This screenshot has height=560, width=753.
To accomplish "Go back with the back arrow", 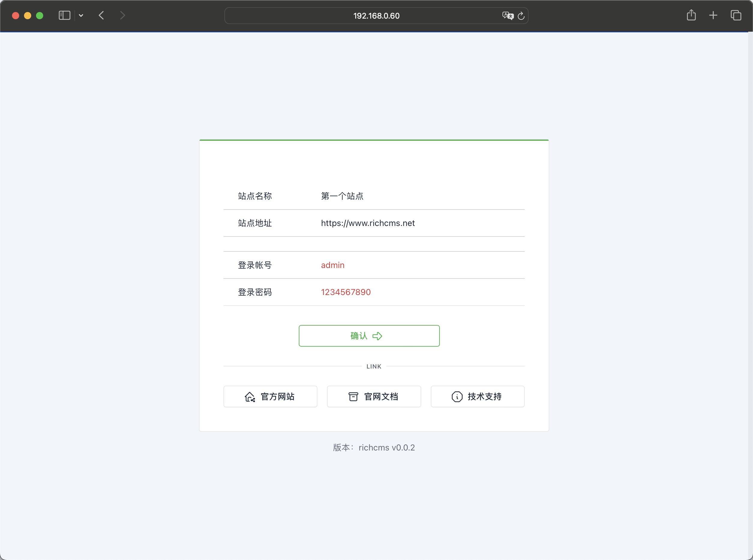I will 101,16.
